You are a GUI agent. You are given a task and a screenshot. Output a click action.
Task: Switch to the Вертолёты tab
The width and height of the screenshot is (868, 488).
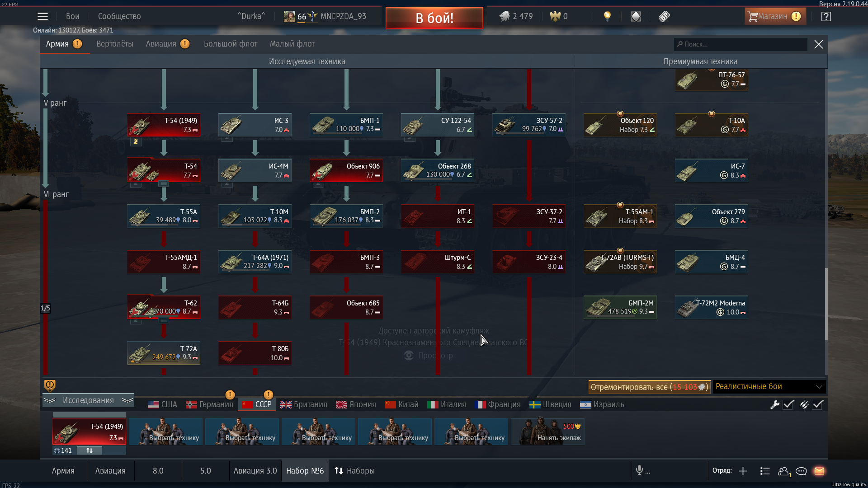(115, 44)
